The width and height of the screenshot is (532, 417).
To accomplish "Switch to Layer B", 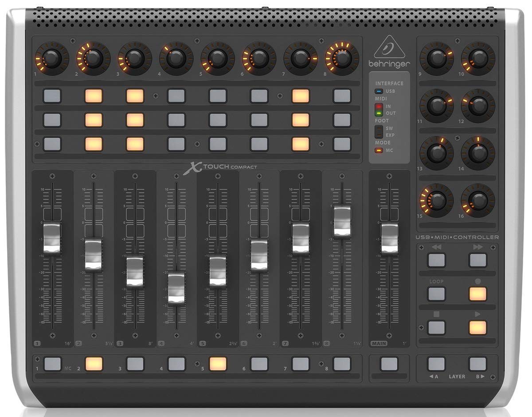I will 478,364.
